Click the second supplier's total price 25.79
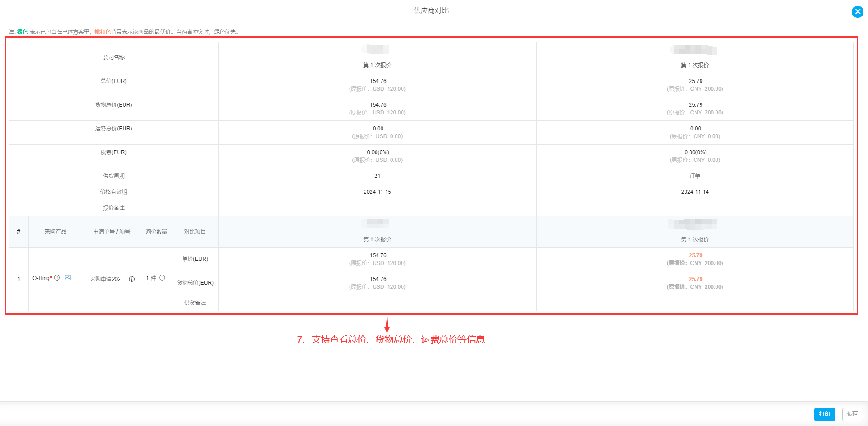Image resolution: width=868 pixels, height=426 pixels. [x=695, y=81]
